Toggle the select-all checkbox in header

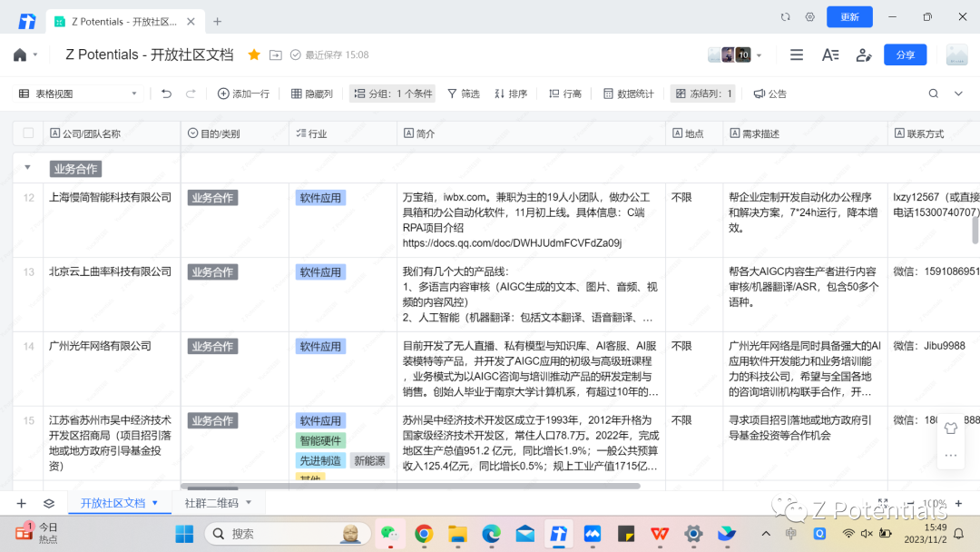[28, 133]
